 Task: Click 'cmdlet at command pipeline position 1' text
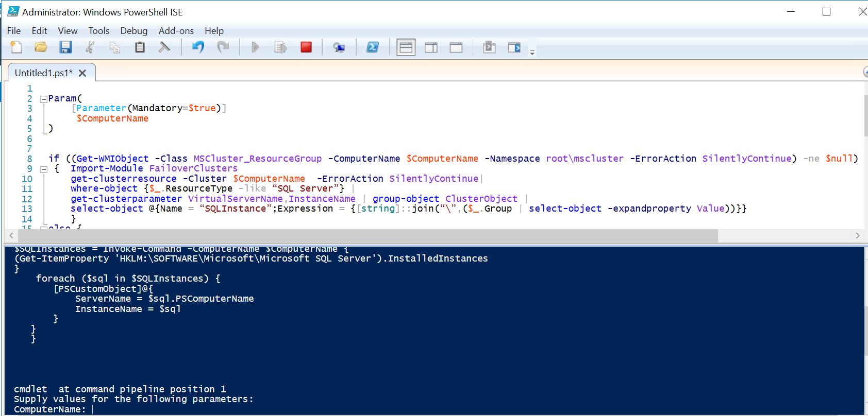[x=120, y=390]
